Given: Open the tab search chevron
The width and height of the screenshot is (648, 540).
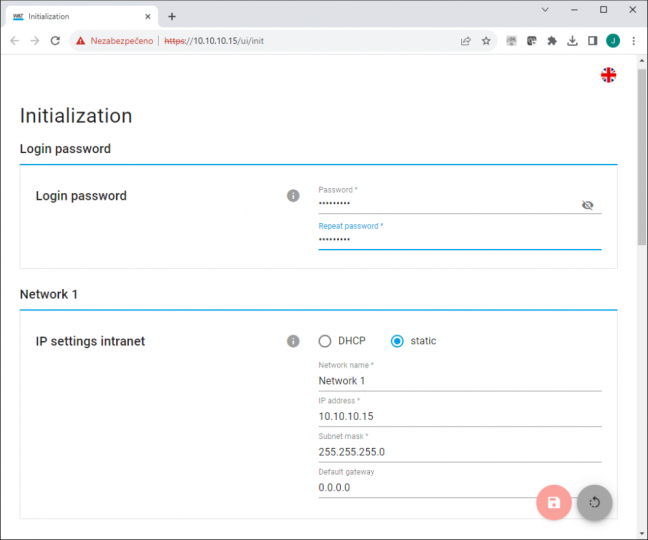Looking at the screenshot, I should pyautogui.click(x=545, y=10).
